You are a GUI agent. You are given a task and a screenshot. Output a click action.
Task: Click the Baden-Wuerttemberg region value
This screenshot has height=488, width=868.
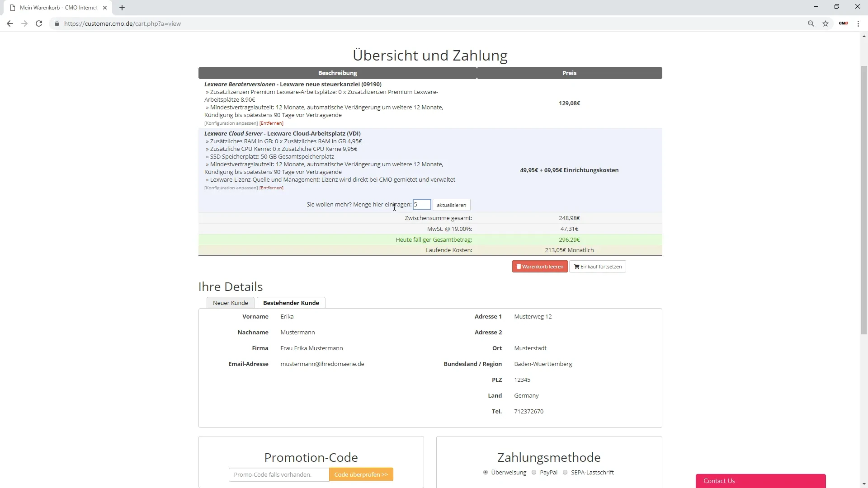click(x=543, y=364)
